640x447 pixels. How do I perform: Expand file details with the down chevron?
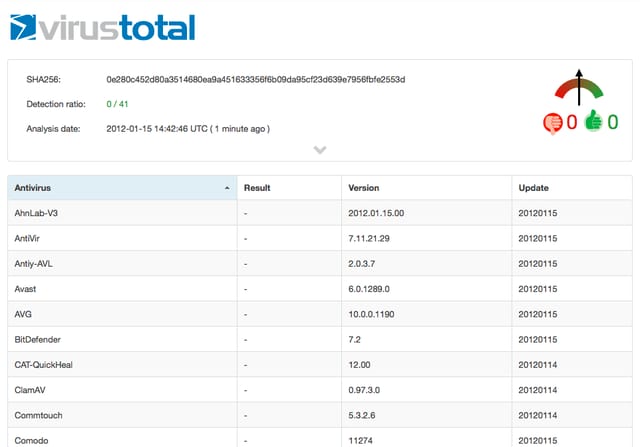(320, 150)
